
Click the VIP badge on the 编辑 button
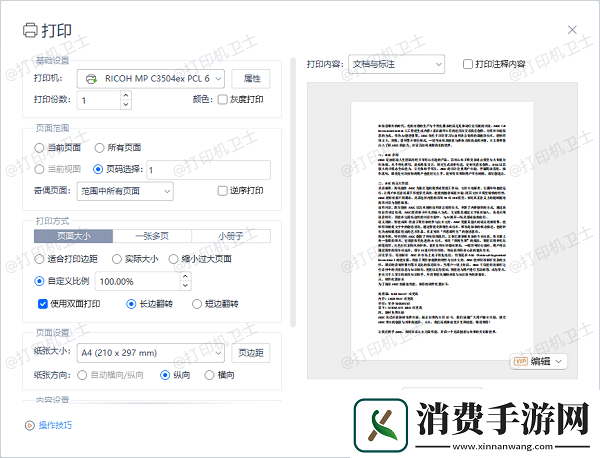pos(520,361)
